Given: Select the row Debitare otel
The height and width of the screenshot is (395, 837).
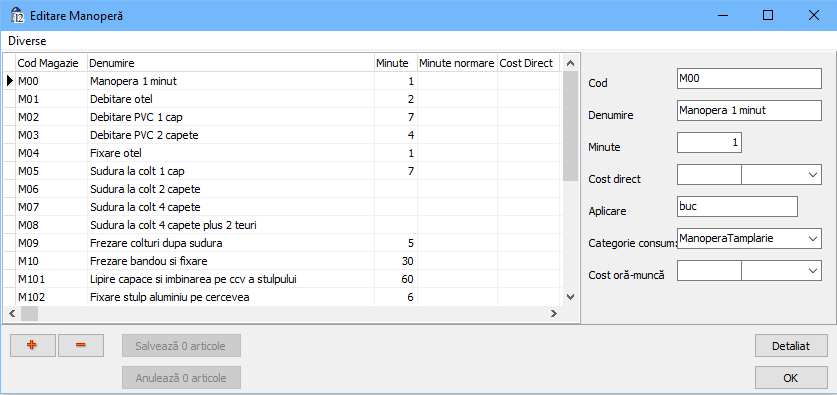Looking at the screenshot, I should pos(282,99).
